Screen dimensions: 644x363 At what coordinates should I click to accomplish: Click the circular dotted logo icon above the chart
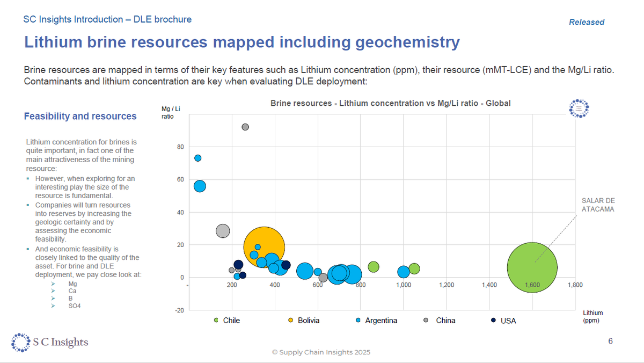579,108
